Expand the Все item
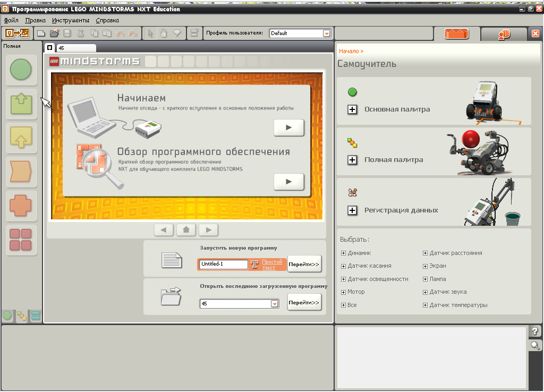Screen dimensions: 544x392 click(344, 305)
